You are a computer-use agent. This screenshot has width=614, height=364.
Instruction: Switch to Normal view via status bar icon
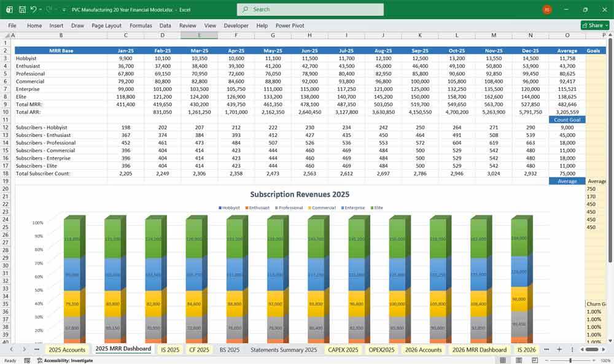502,359
